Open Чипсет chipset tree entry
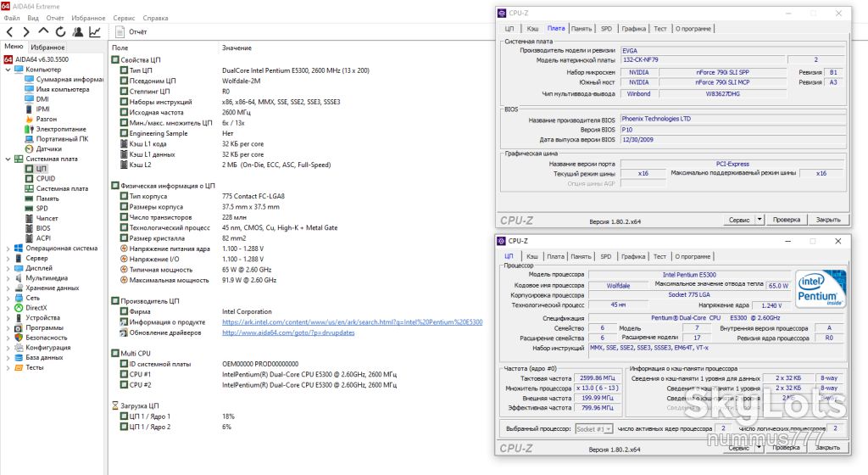 47,219
